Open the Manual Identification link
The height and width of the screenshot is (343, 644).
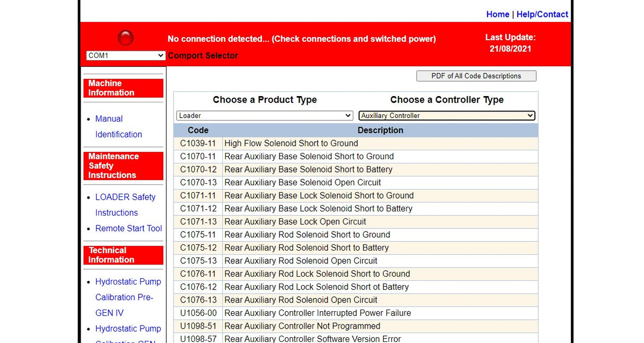118,127
